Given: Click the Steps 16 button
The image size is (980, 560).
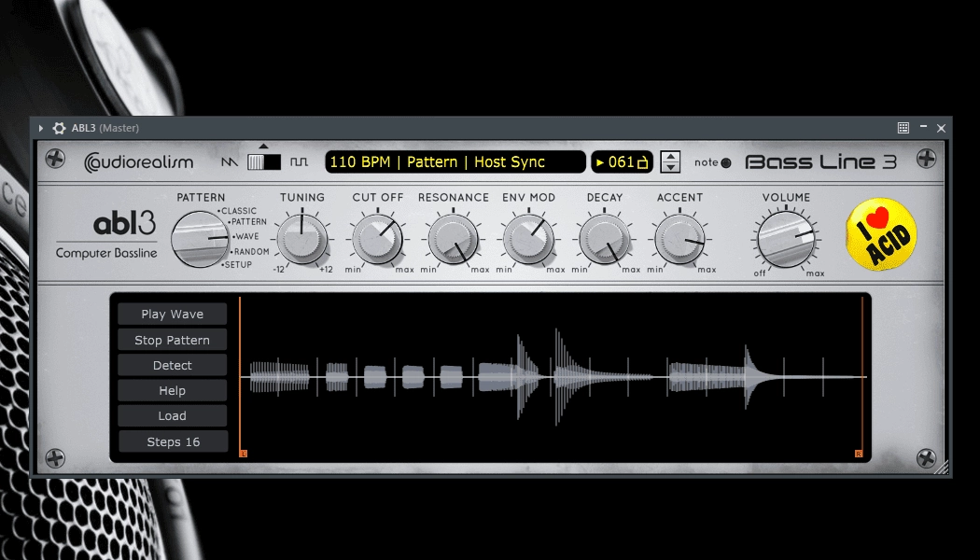Looking at the screenshot, I should point(173,441).
